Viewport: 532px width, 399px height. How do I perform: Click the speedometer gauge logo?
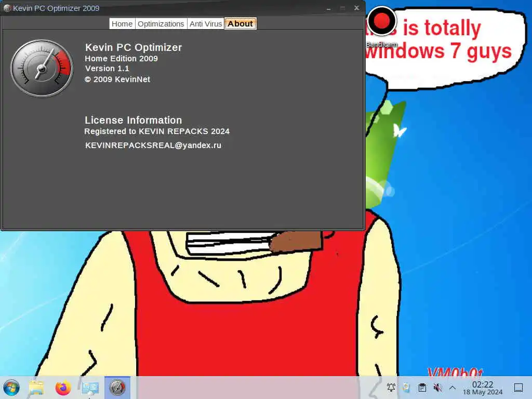click(x=42, y=68)
